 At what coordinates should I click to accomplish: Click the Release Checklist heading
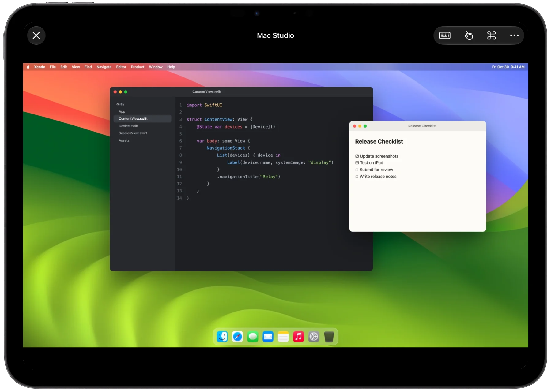tap(379, 142)
